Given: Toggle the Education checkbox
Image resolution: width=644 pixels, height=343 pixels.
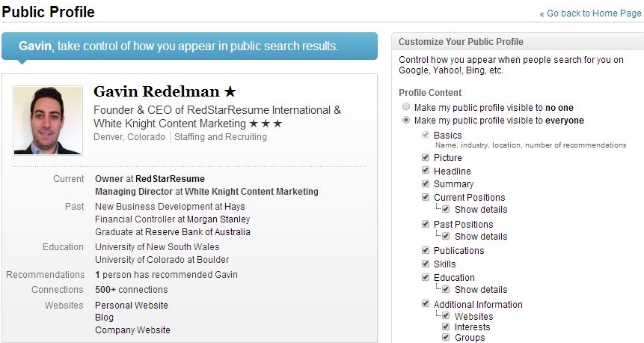Looking at the screenshot, I should (426, 277).
